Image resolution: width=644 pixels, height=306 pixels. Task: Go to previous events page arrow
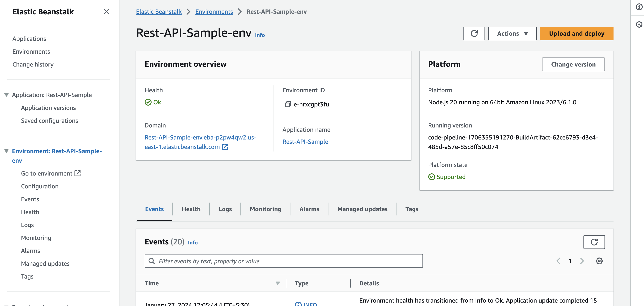coord(558,261)
